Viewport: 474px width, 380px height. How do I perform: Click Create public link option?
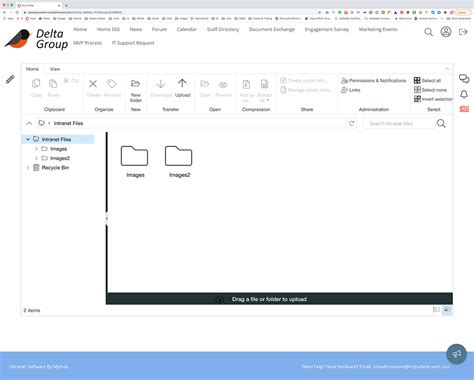pyautogui.click(x=304, y=80)
